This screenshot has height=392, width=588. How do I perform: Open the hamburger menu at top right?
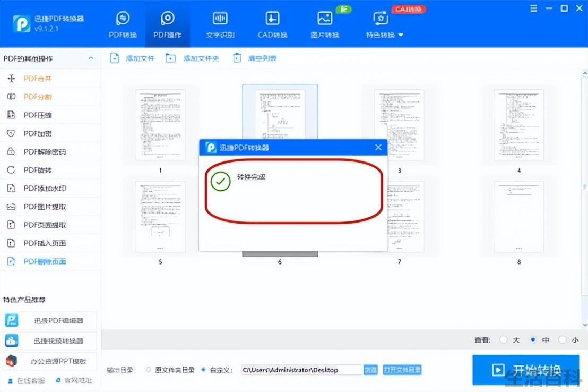pos(534,8)
